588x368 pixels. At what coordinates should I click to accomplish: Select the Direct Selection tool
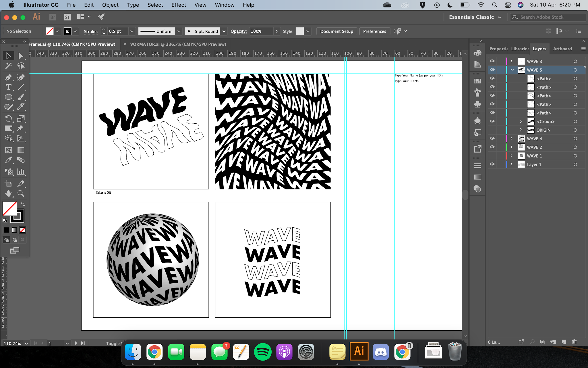(x=21, y=56)
